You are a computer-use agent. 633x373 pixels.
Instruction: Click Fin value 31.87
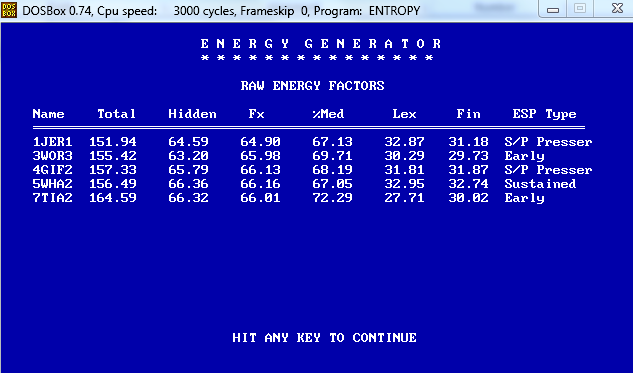(468, 170)
